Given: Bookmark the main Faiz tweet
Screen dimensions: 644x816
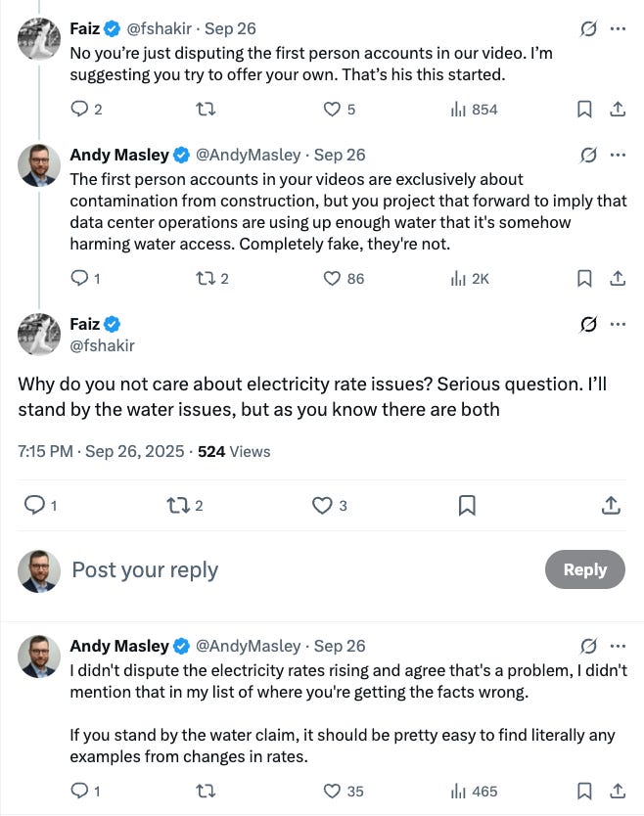Looking at the screenshot, I should (x=467, y=505).
